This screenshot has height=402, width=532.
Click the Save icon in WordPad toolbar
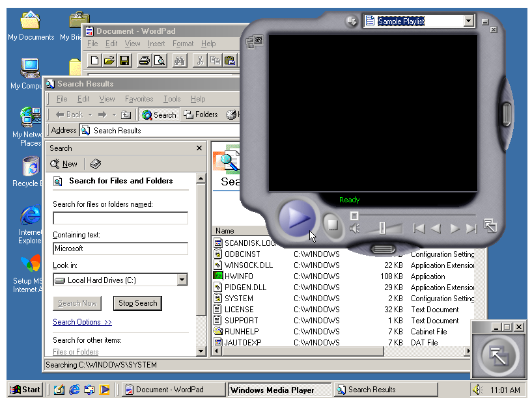click(124, 60)
